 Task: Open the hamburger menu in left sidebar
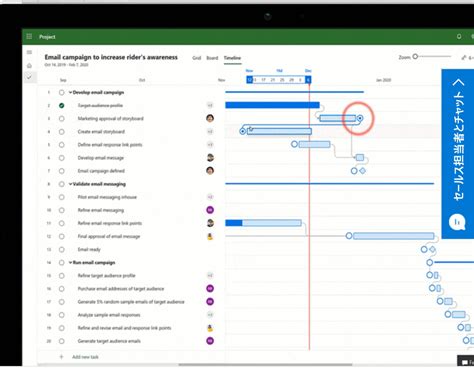tap(29, 52)
